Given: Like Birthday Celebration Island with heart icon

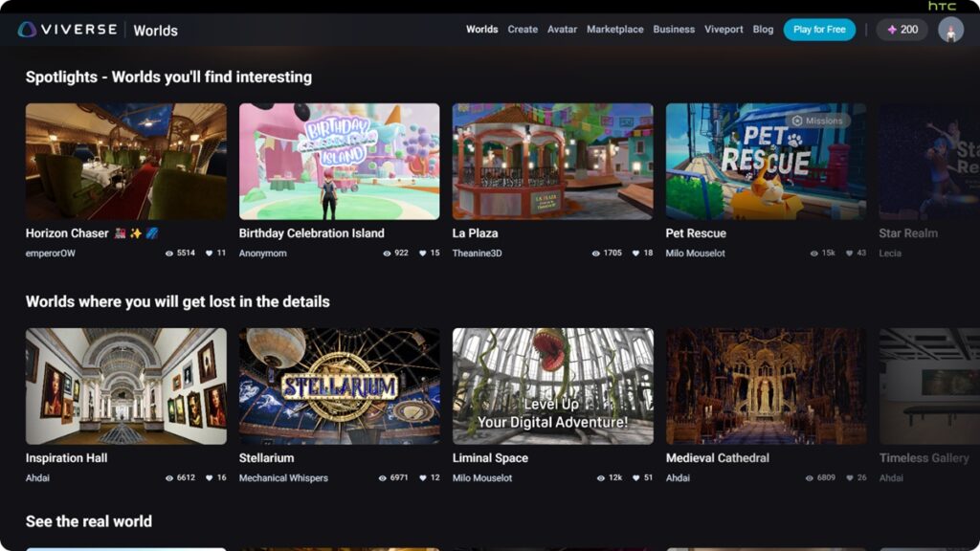Looking at the screenshot, I should click(422, 253).
